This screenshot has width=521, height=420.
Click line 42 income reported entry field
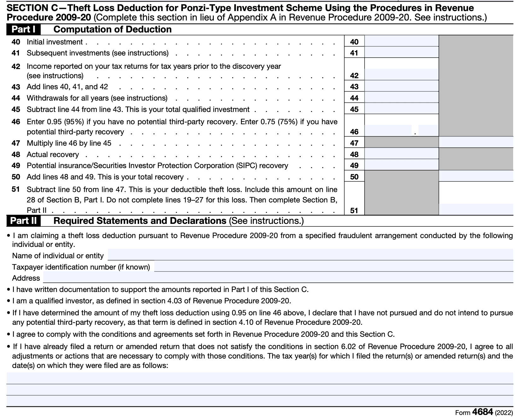point(401,75)
